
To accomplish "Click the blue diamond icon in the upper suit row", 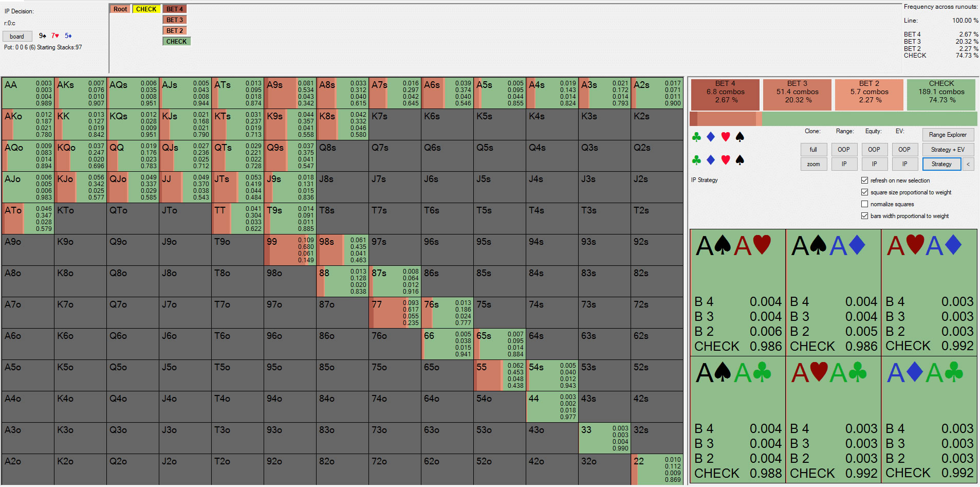I will coord(711,137).
